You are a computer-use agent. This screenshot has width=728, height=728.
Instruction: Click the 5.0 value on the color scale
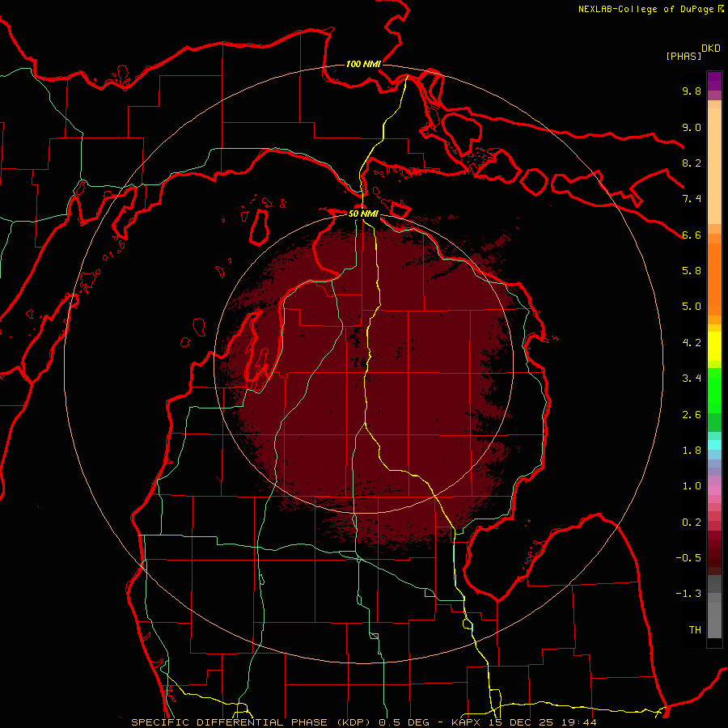692,307
